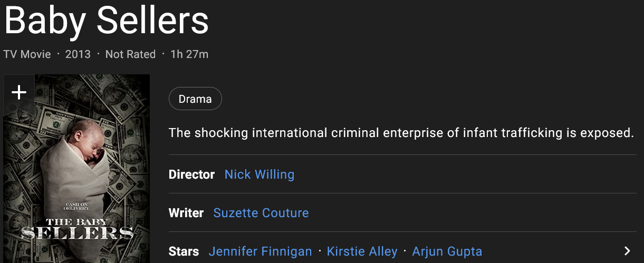Screen dimensions: 644x263
Task: Click the Stars label for full cast
Action: coord(184,251)
